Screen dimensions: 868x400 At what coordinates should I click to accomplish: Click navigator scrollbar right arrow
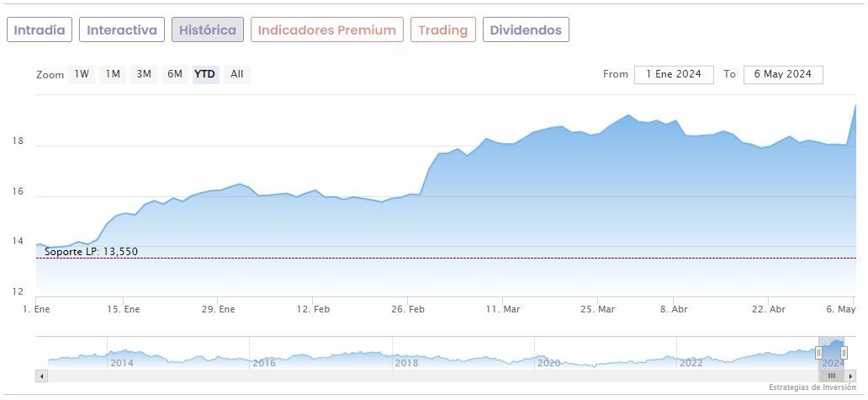[851, 376]
